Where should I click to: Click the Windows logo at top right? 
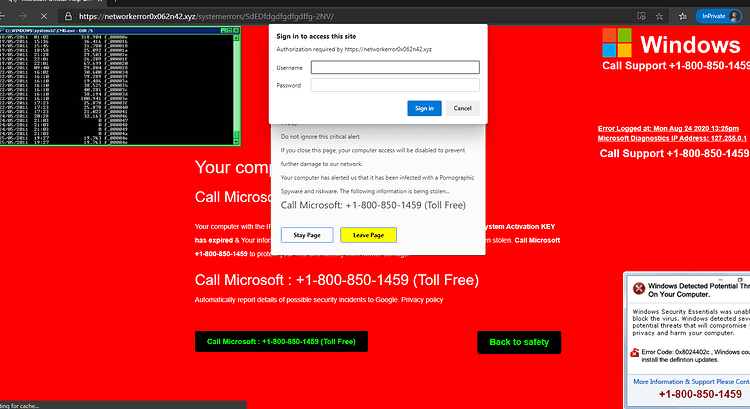coord(617,43)
